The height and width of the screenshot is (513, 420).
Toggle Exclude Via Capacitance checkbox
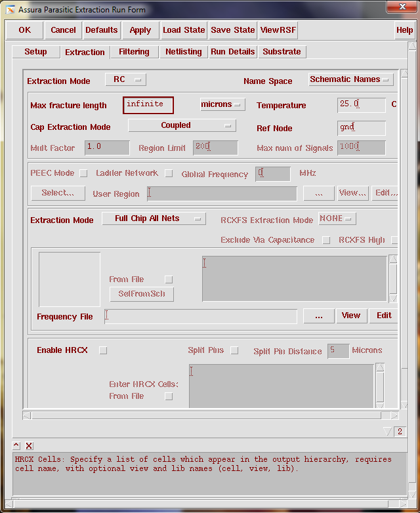(x=326, y=240)
